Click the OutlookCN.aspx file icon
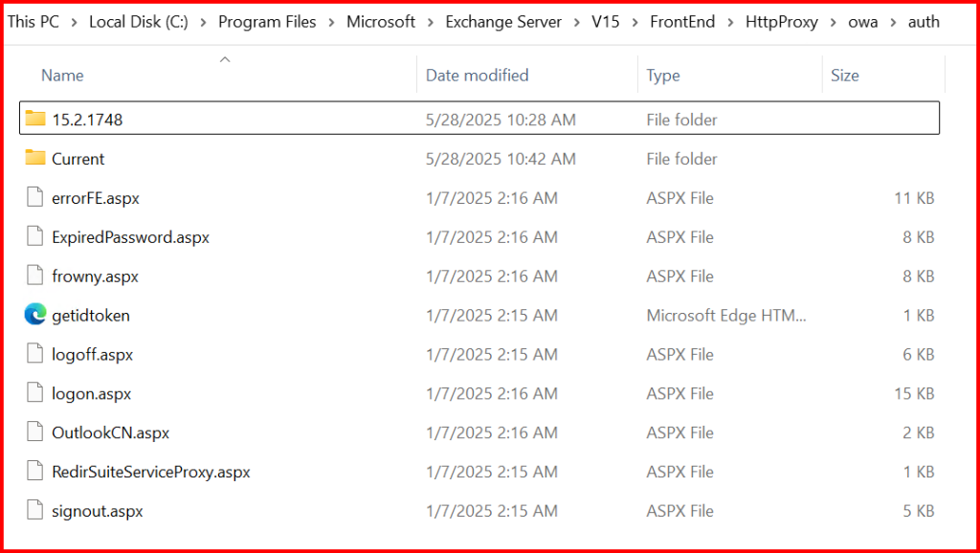Screen dimensions: 980x553 [x=35, y=432]
